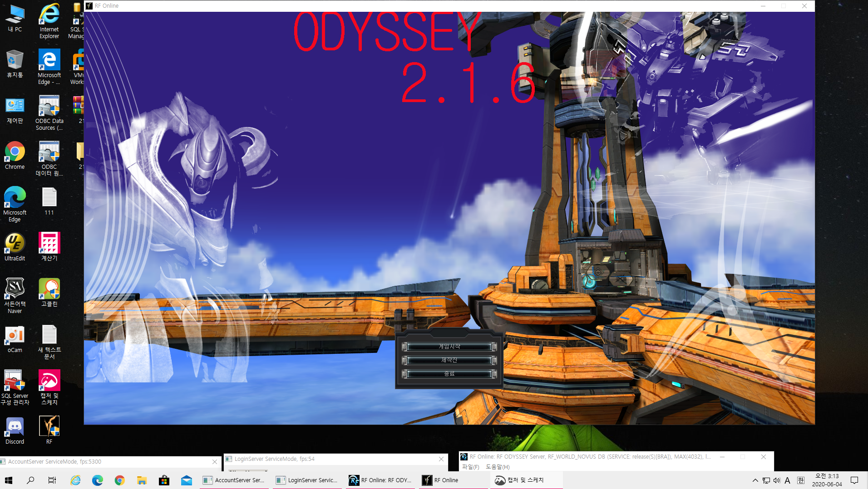Switch to 캡처 및 스케치 taskbar window
Image resolution: width=868 pixels, height=489 pixels.
pos(526,480)
